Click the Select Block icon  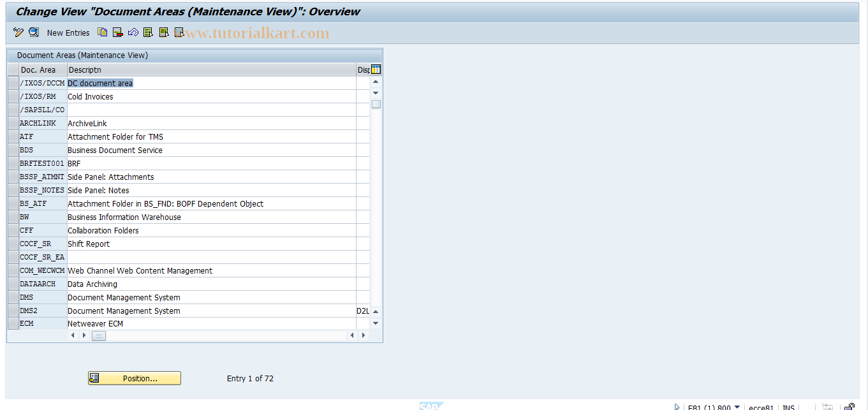164,33
